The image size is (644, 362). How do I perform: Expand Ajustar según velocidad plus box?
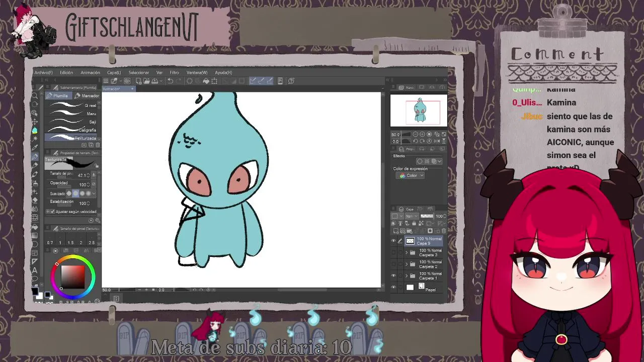click(x=47, y=212)
